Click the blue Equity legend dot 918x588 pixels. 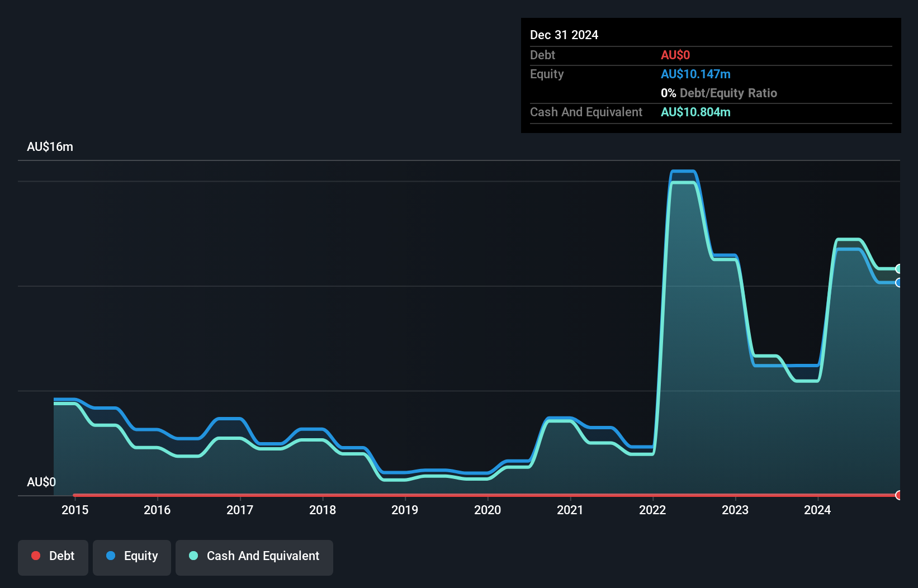click(111, 556)
